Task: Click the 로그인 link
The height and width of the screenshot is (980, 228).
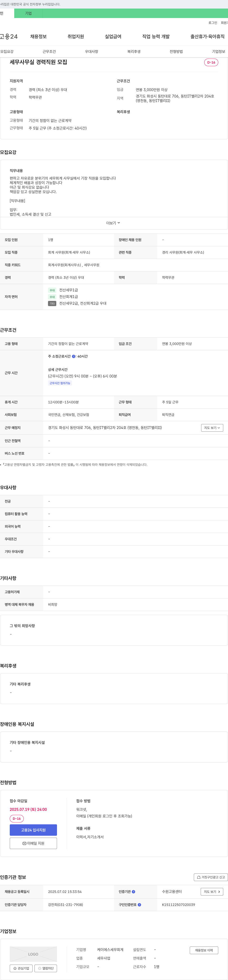Action: pos(213,23)
